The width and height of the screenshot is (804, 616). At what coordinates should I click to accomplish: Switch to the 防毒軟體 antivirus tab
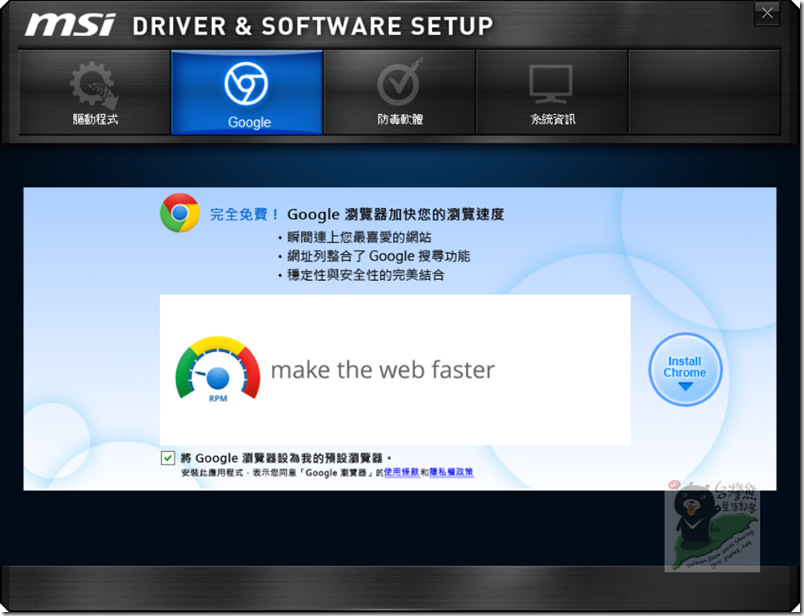pos(399,92)
